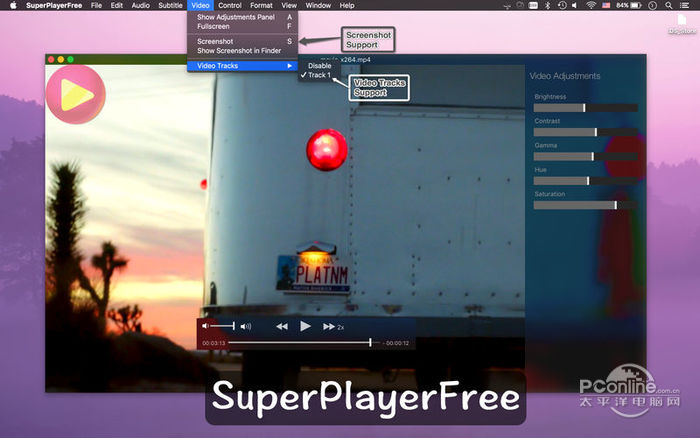The height and width of the screenshot is (438, 700).
Task: Click the red close window button
Action: (x=51, y=59)
